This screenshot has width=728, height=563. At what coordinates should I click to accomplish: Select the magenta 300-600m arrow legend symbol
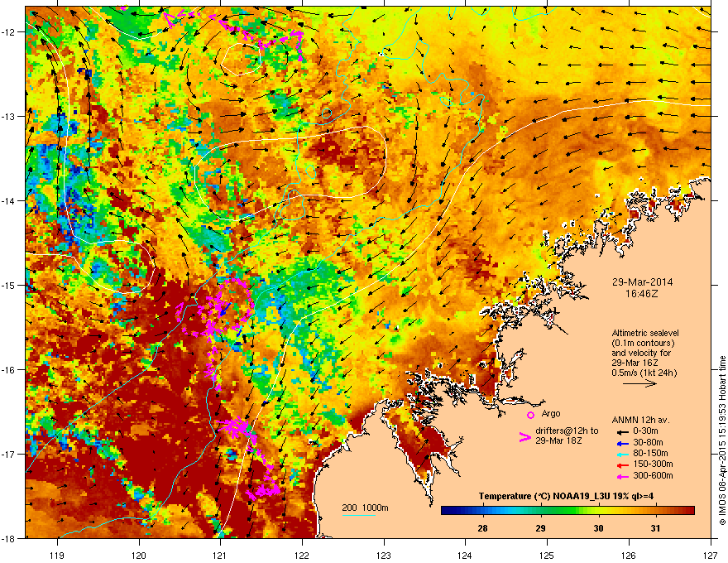[622, 476]
